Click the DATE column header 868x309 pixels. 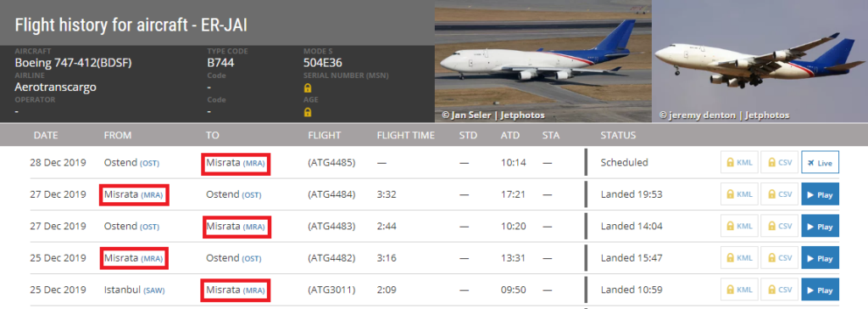tap(46, 135)
